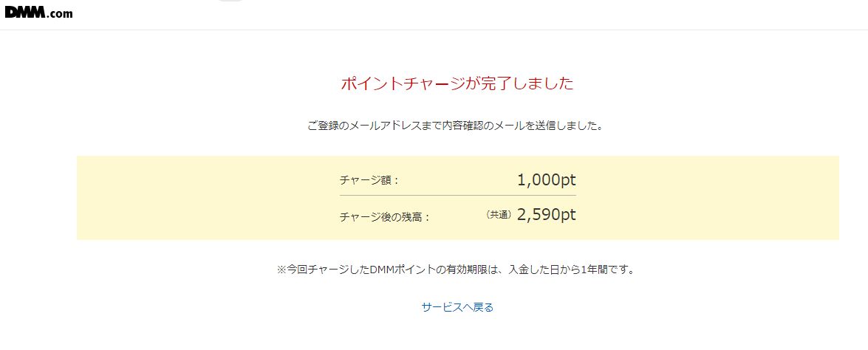Screen dimensions: 868x350
Task: Click the ".com" part of the logo
Action: tap(60, 14)
